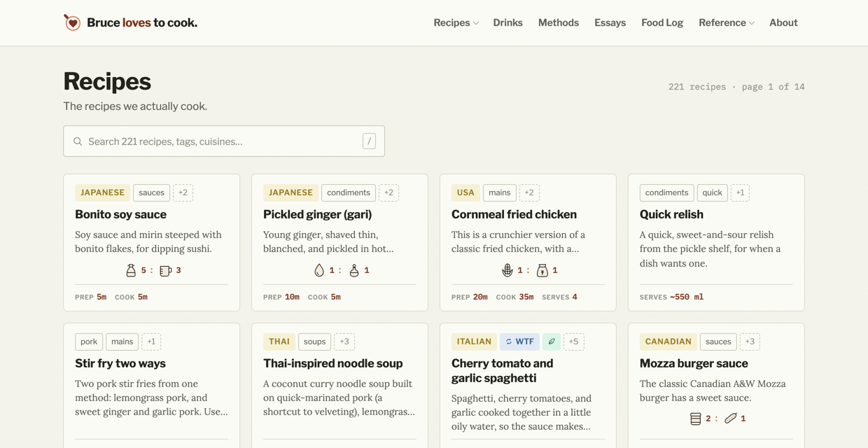
Task: Filter by sauces tag on Bonito soy sauce
Action: click(x=151, y=192)
